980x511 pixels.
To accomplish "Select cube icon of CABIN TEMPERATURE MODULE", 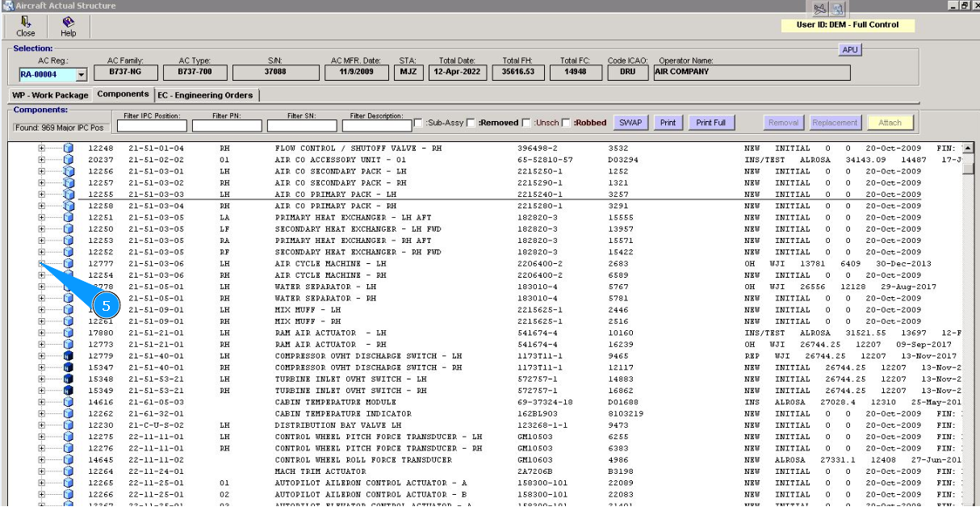I will [69, 401].
